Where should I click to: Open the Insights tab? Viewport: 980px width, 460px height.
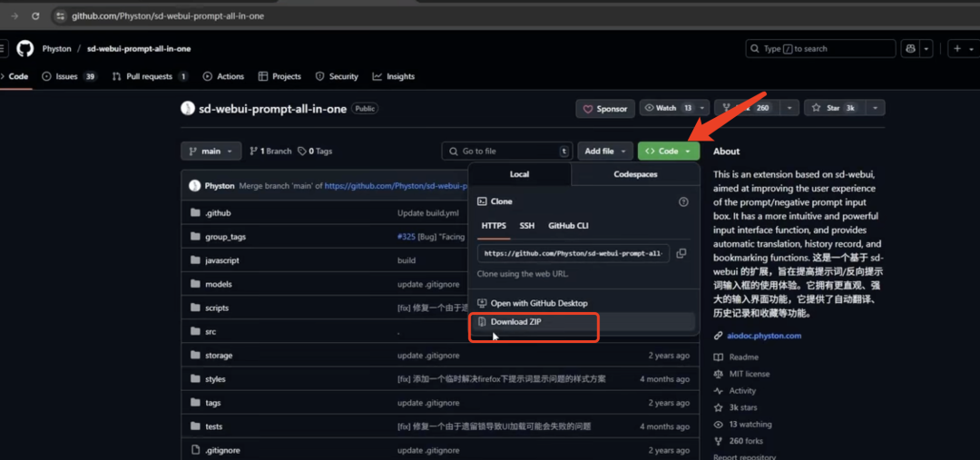click(393, 76)
